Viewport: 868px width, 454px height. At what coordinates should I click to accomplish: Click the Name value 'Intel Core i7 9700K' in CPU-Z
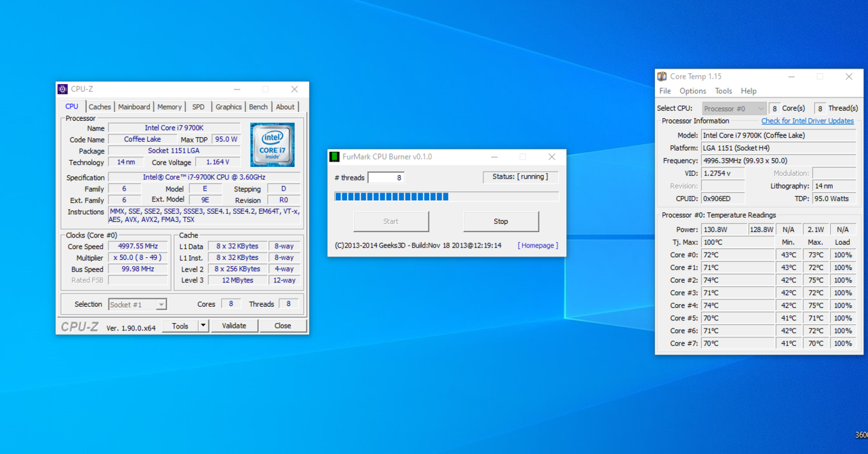174,128
